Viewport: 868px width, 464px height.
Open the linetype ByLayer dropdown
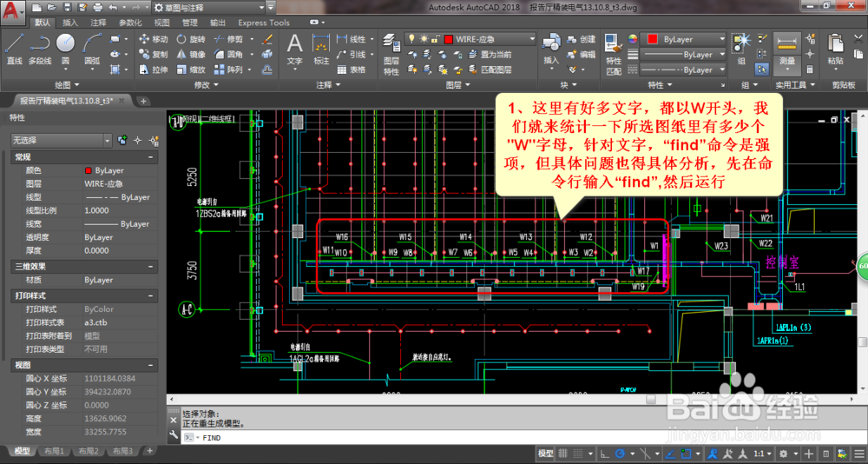683,70
